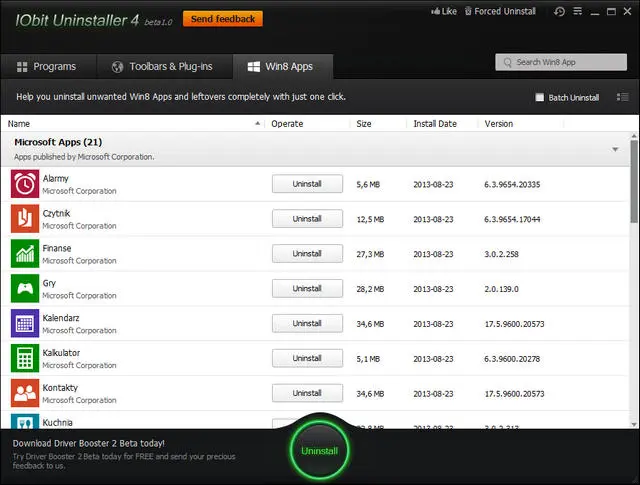The height and width of the screenshot is (485, 640).
Task: Open the options menu icon
Action: click(x=578, y=11)
